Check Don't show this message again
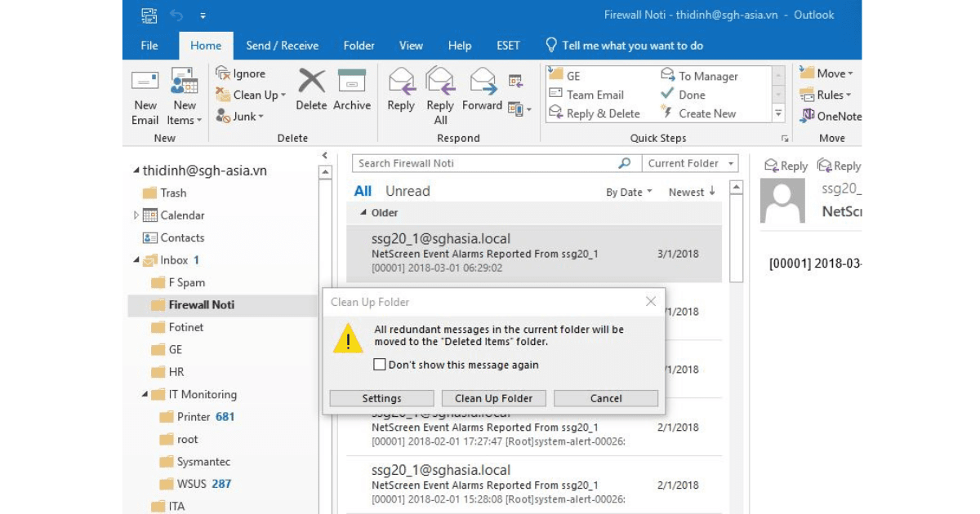The height and width of the screenshot is (514, 980). tap(379, 365)
